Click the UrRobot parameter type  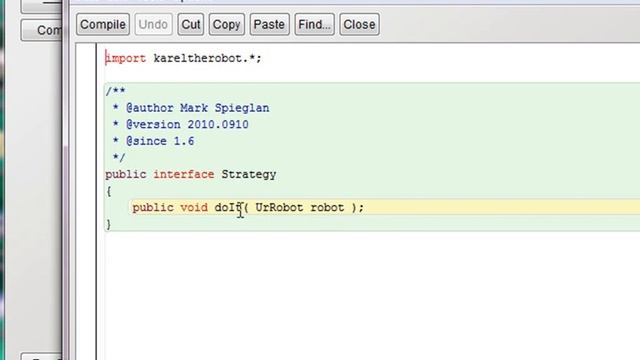279,207
